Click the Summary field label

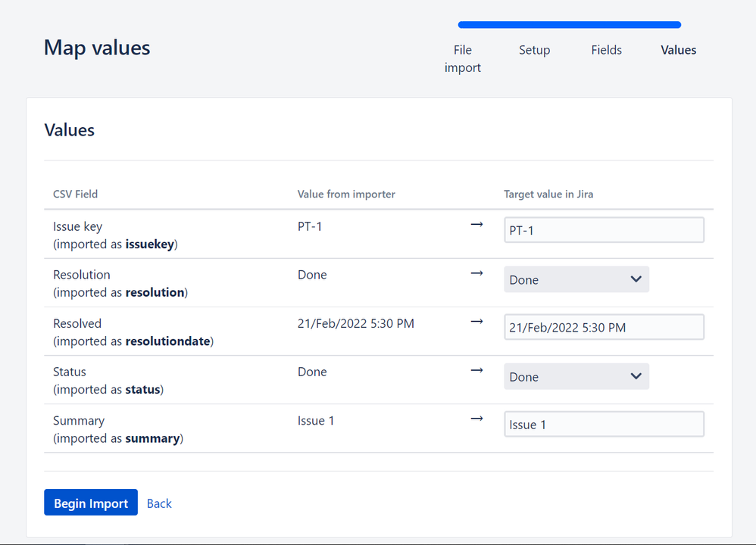coord(79,421)
